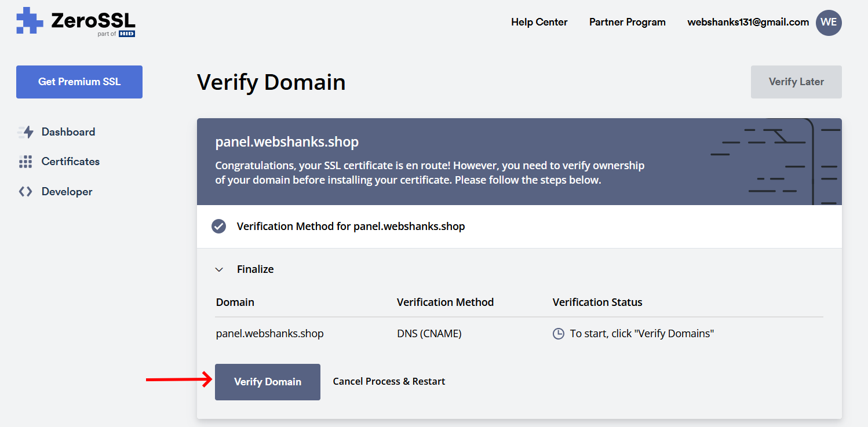Open Dashboard in the sidebar
Viewport: 868px width, 427px height.
(x=68, y=132)
